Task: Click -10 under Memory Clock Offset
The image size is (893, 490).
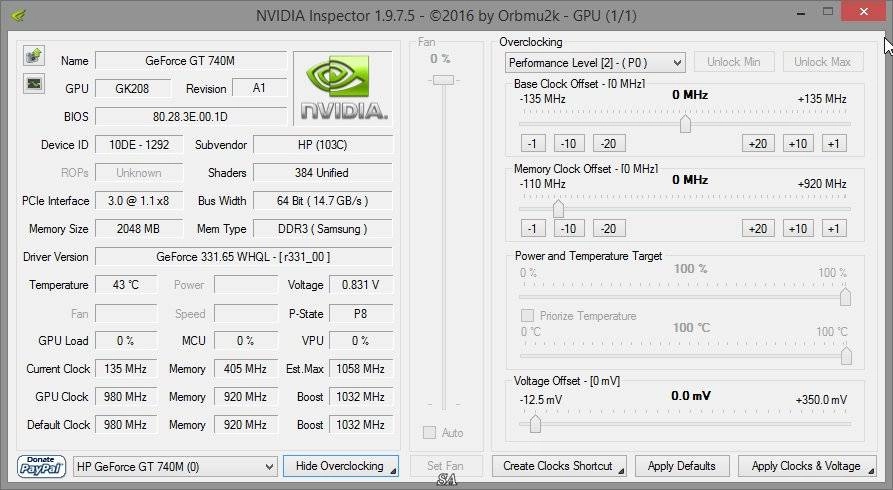Action: [x=570, y=228]
